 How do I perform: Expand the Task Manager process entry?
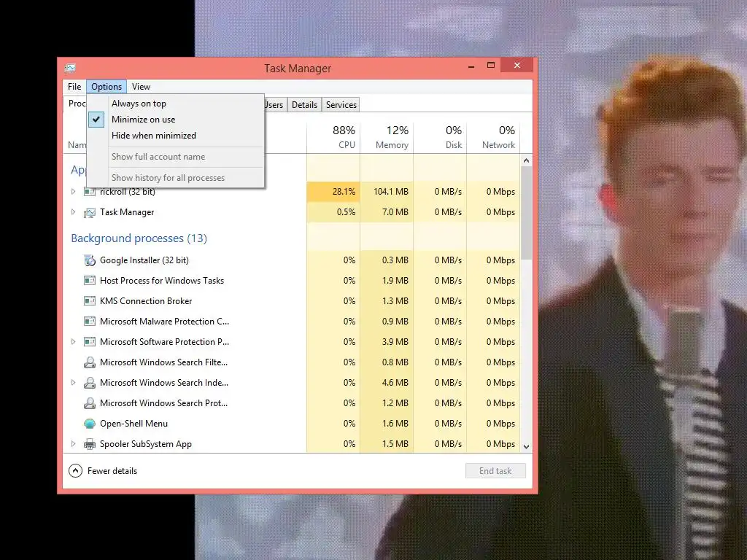pyautogui.click(x=74, y=212)
